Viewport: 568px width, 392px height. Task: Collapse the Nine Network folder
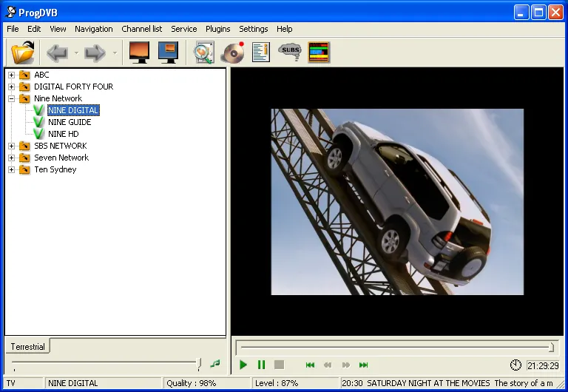pyautogui.click(x=12, y=98)
